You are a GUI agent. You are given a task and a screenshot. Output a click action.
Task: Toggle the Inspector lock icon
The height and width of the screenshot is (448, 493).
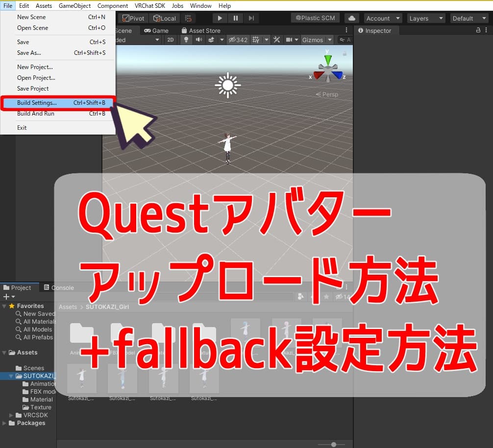(x=478, y=30)
